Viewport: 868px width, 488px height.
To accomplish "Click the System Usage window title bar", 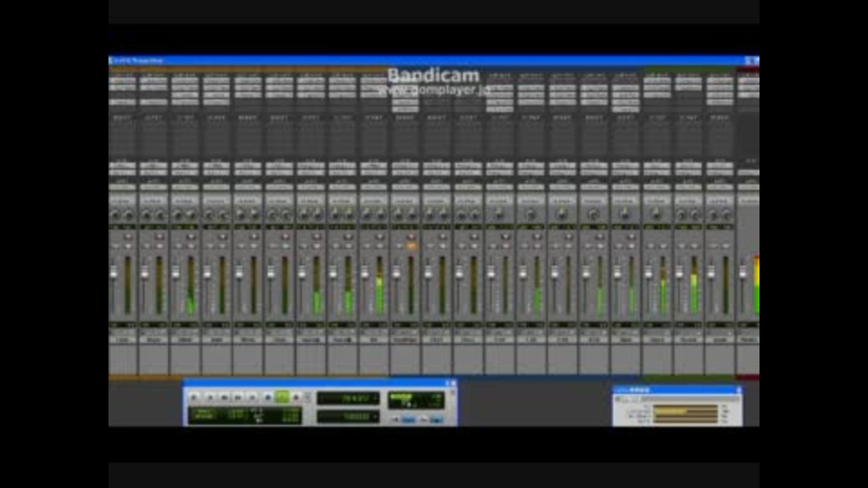I will [x=677, y=390].
